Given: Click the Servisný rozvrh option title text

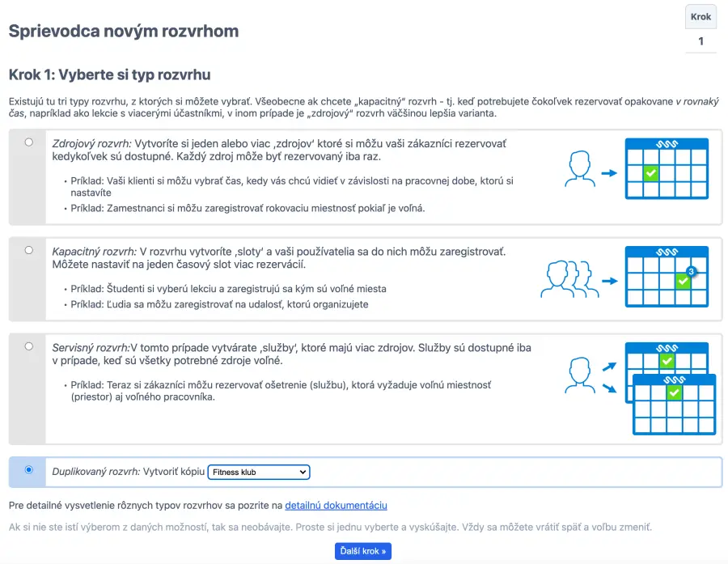Looking at the screenshot, I should click(91, 348).
